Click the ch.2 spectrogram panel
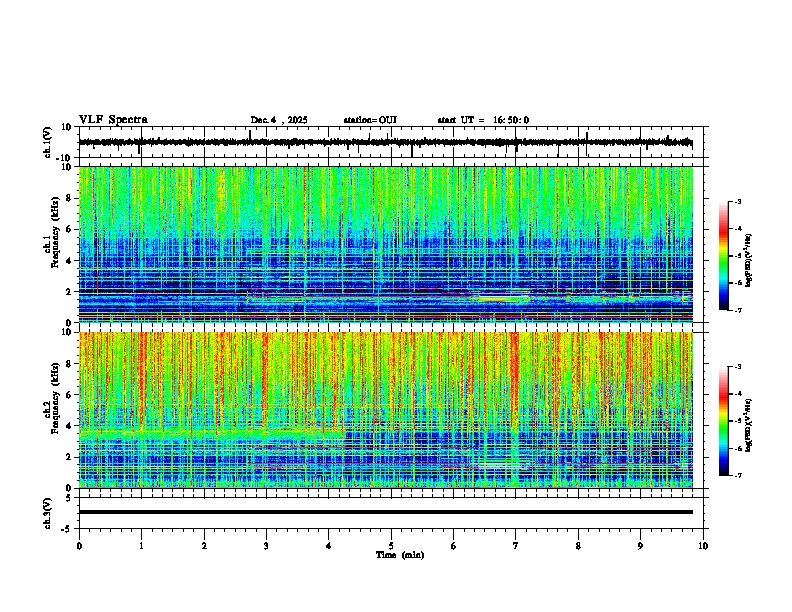 [x=386, y=410]
